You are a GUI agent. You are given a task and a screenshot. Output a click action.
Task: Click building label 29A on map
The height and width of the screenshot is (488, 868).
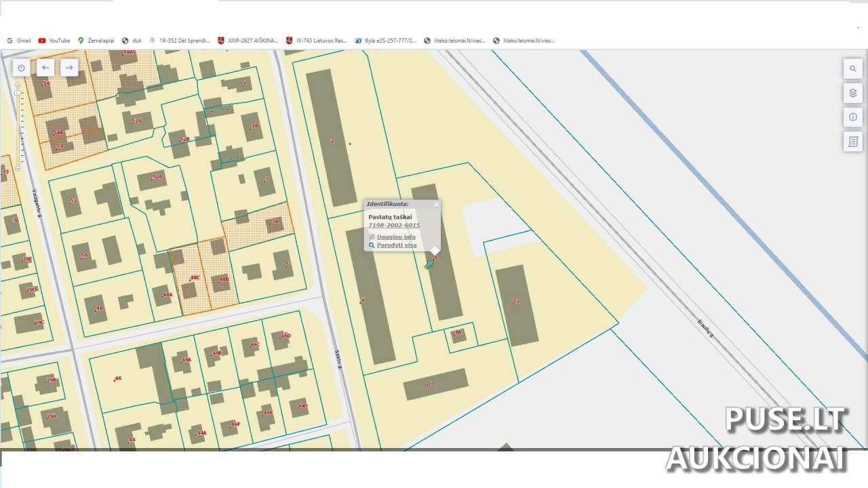click(x=52, y=416)
